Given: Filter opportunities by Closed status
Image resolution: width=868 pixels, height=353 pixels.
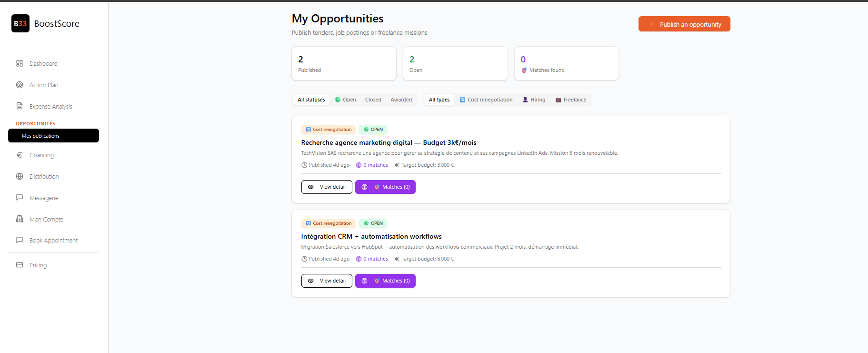Looking at the screenshot, I should point(373,100).
